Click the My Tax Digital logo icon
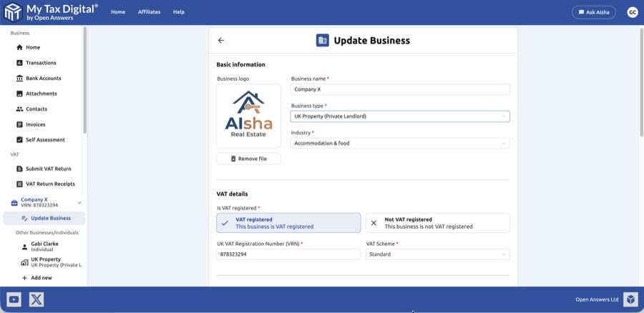This screenshot has height=313, width=644. click(13, 12)
